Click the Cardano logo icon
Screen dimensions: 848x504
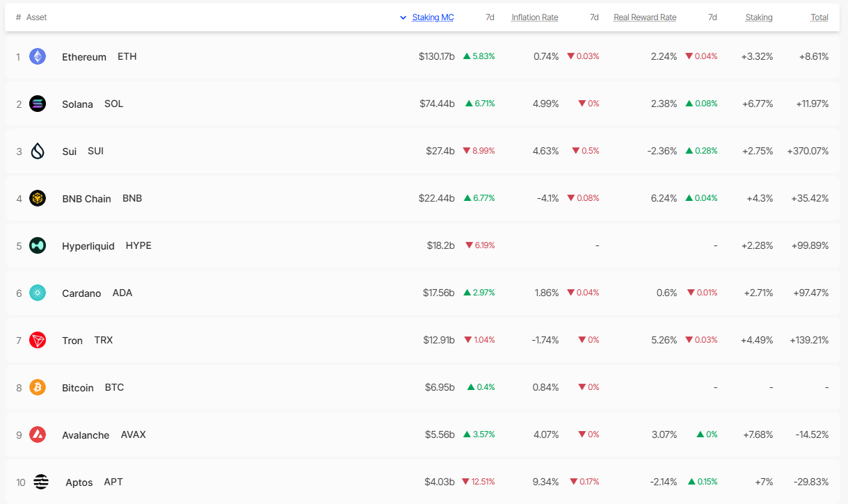38,293
